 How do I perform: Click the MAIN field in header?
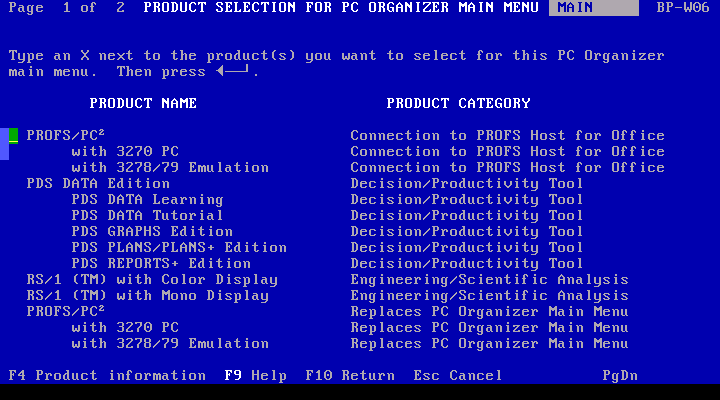(x=594, y=7)
